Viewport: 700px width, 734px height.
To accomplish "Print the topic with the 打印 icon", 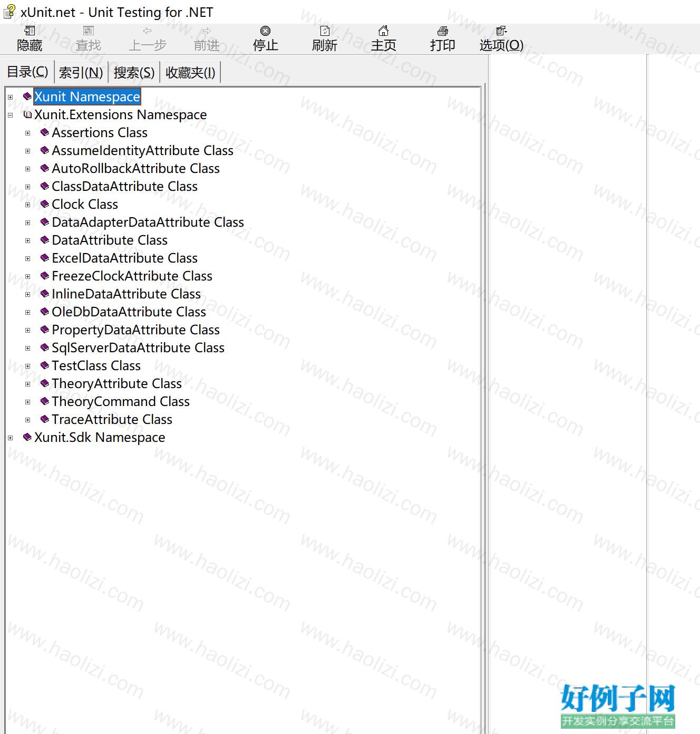I will coord(443,31).
